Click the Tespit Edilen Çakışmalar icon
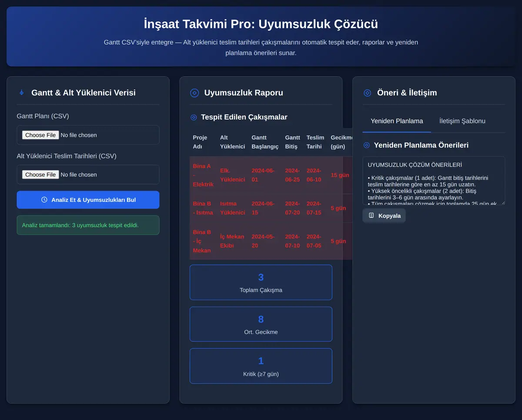Image resolution: width=522 pixels, height=420 pixels. [x=194, y=117]
